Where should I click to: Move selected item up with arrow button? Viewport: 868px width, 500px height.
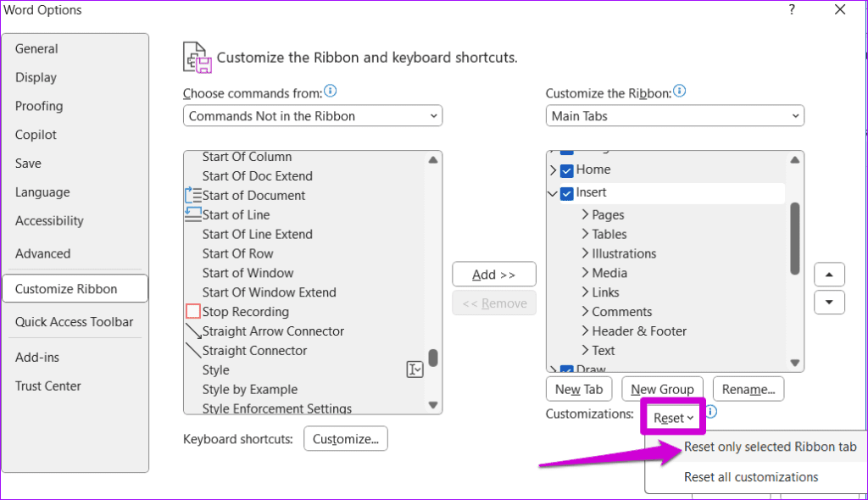(x=829, y=275)
